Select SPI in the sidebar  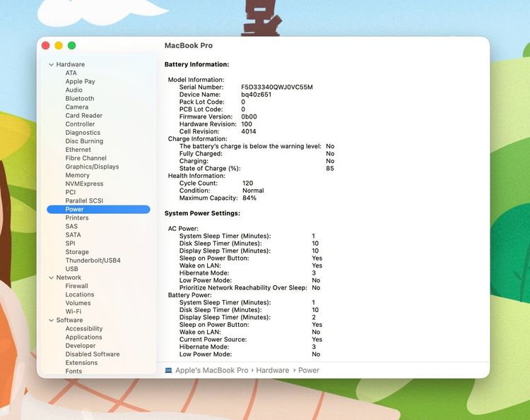pos(70,244)
